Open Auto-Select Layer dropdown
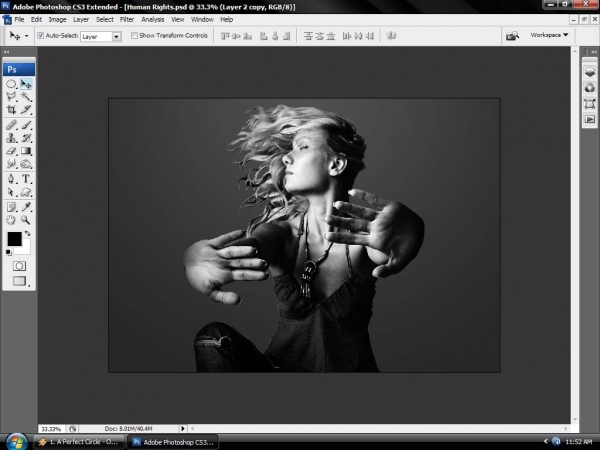 pyautogui.click(x=116, y=36)
